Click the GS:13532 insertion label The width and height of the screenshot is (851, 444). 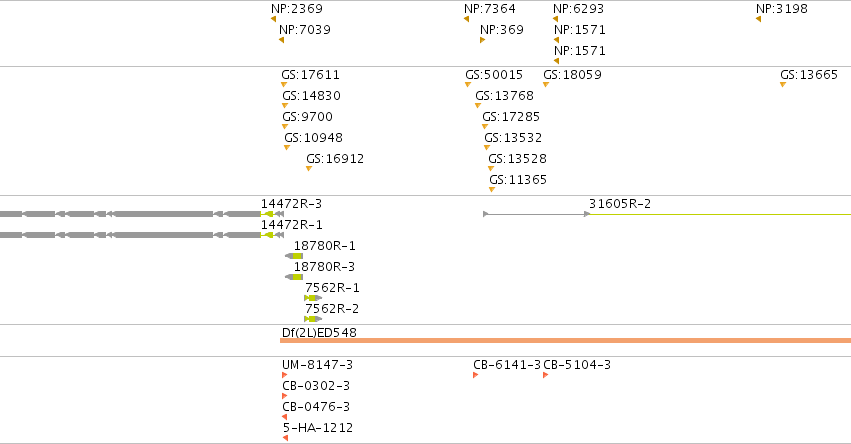(x=513, y=138)
